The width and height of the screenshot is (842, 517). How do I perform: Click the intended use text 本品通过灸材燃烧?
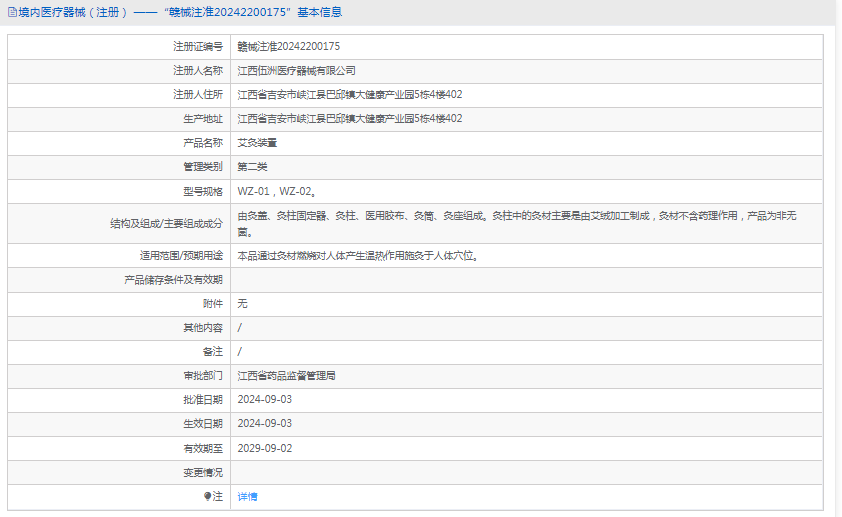click(358, 256)
